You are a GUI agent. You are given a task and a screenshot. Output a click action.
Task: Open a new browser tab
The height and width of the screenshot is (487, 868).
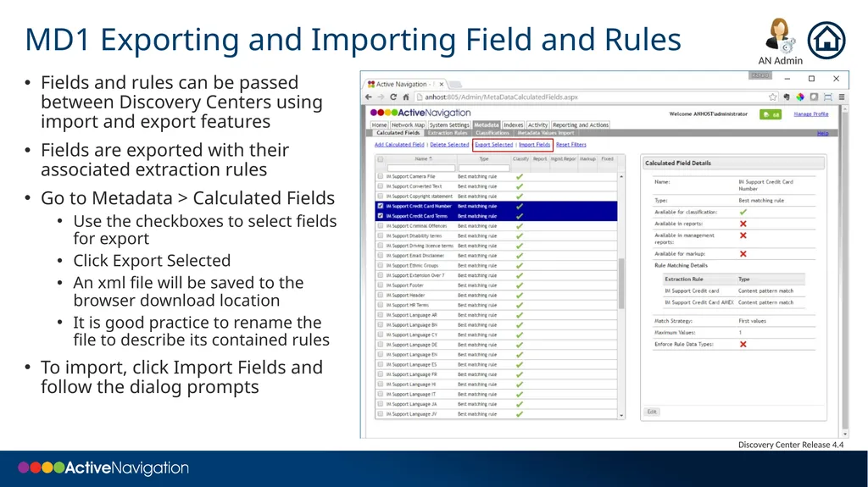[455, 85]
